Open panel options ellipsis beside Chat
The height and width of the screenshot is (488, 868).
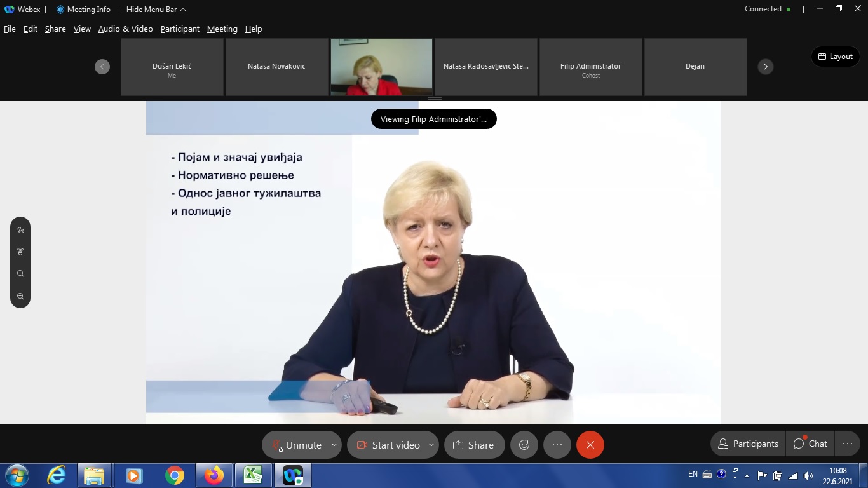(848, 444)
